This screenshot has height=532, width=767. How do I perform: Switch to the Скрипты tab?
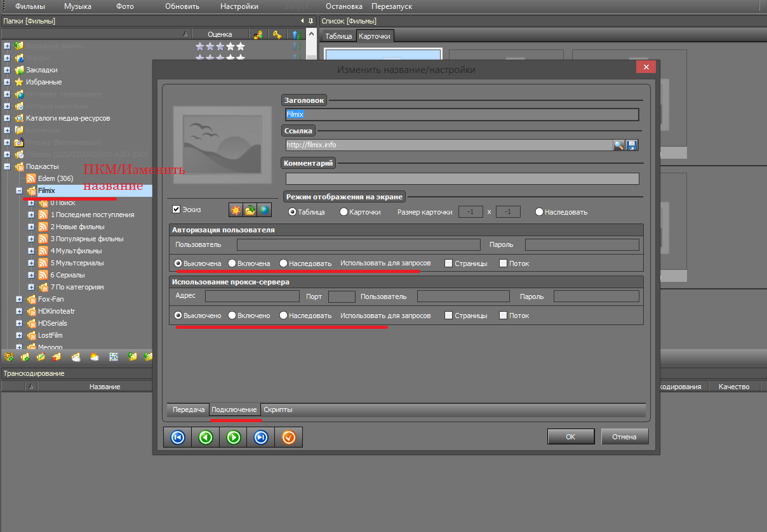point(277,410)
